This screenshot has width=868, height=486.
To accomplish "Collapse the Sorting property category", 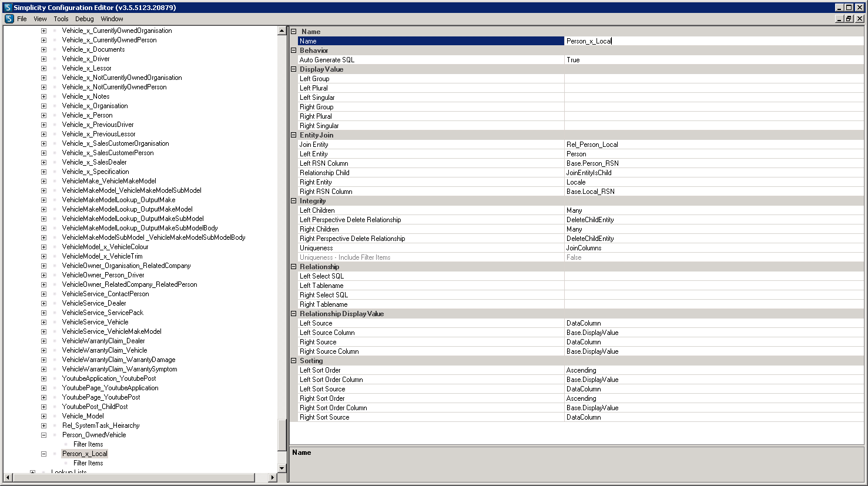I will coord(294,361).
